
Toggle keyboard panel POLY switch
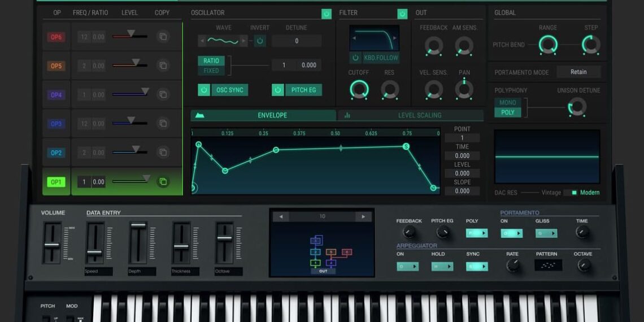476,233
